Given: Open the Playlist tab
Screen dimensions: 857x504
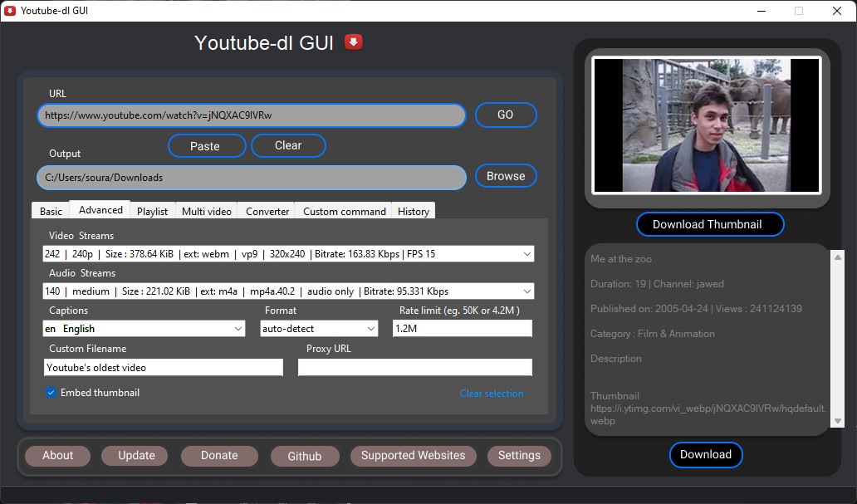Looking at the screenshot, I should pyautogui.click(x=153, y=211).
